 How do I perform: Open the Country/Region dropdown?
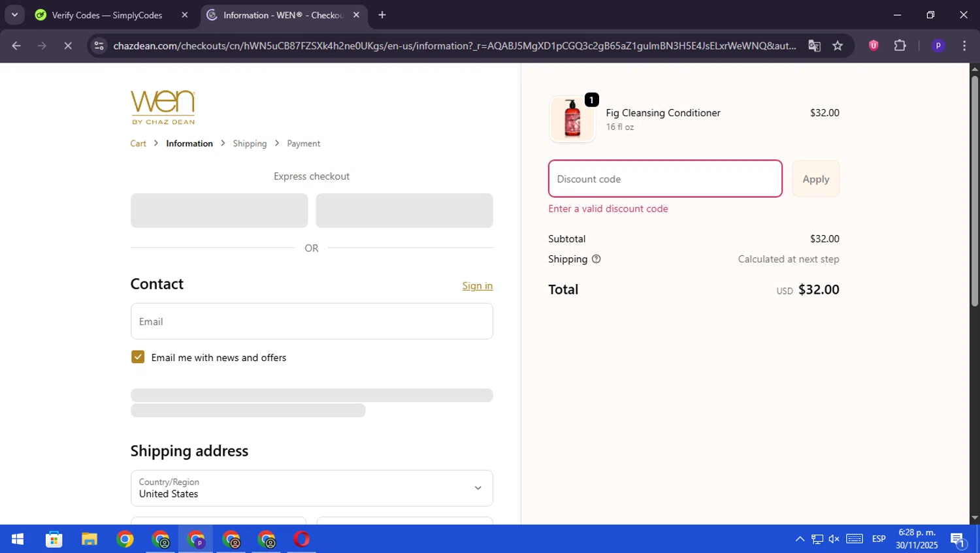tap(312, 488)
